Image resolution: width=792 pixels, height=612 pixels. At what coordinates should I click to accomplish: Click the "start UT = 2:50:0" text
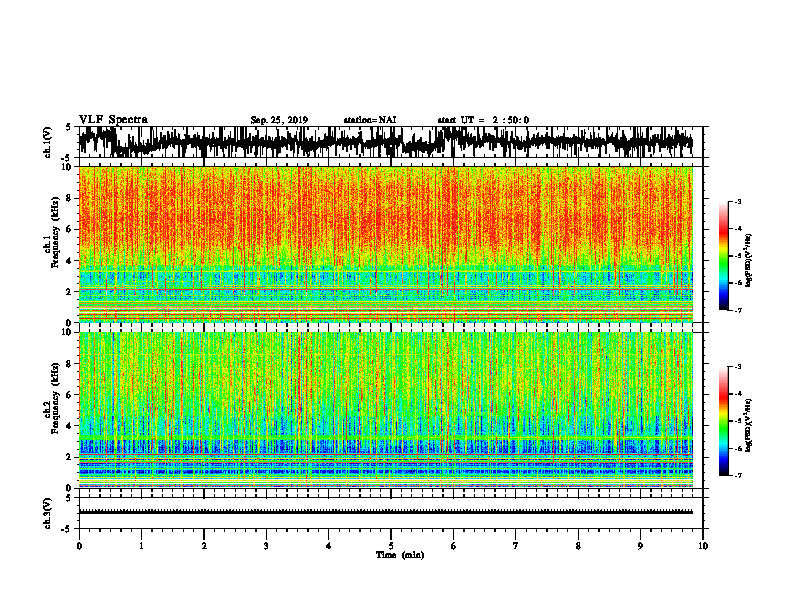coord(483,120)
